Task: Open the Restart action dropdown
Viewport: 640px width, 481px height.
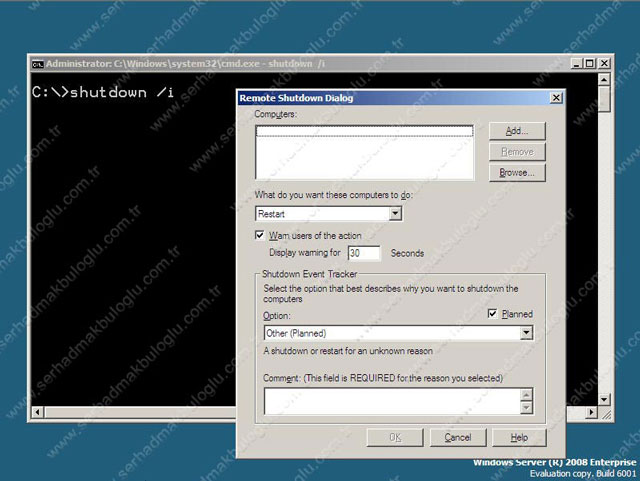Action: (x=395, y=214)
